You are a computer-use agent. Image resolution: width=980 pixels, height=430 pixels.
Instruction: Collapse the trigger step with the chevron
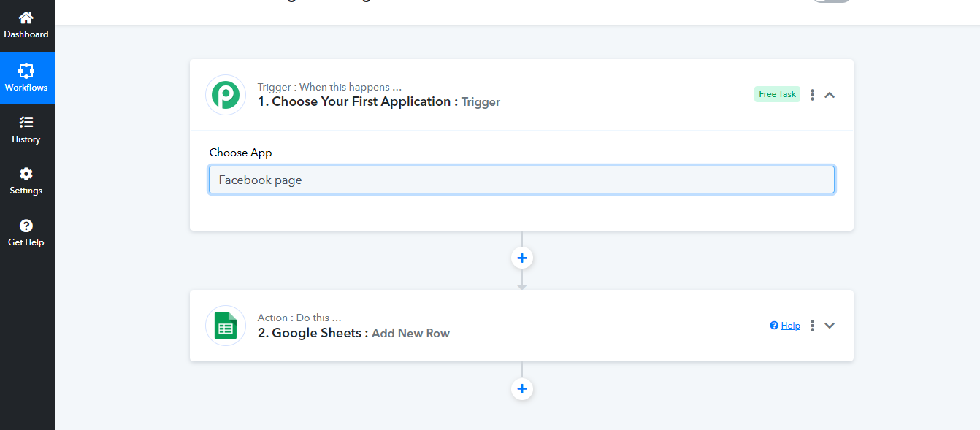coord(830,95)
